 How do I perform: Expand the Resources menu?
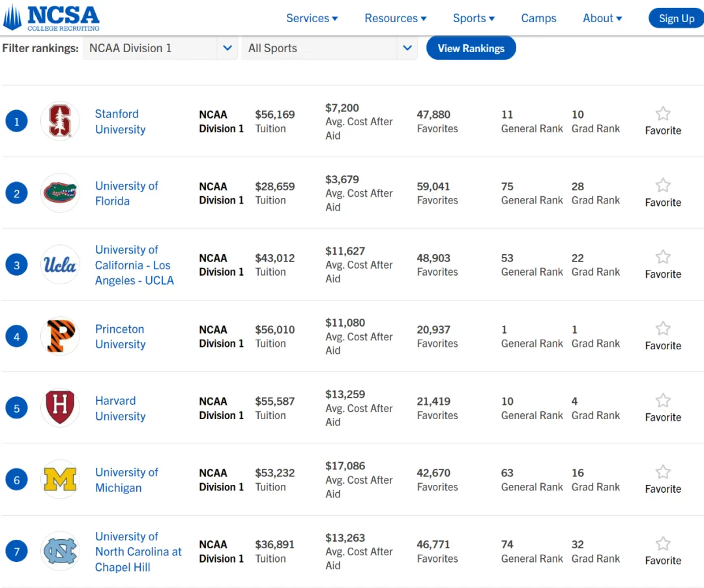click(395, 18)
